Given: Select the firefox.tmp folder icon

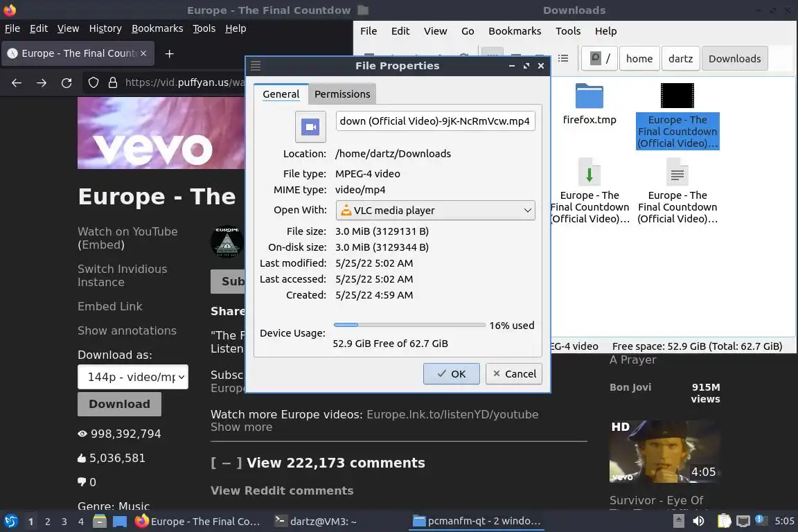Looking at the screenshot, I should [589, 96].
